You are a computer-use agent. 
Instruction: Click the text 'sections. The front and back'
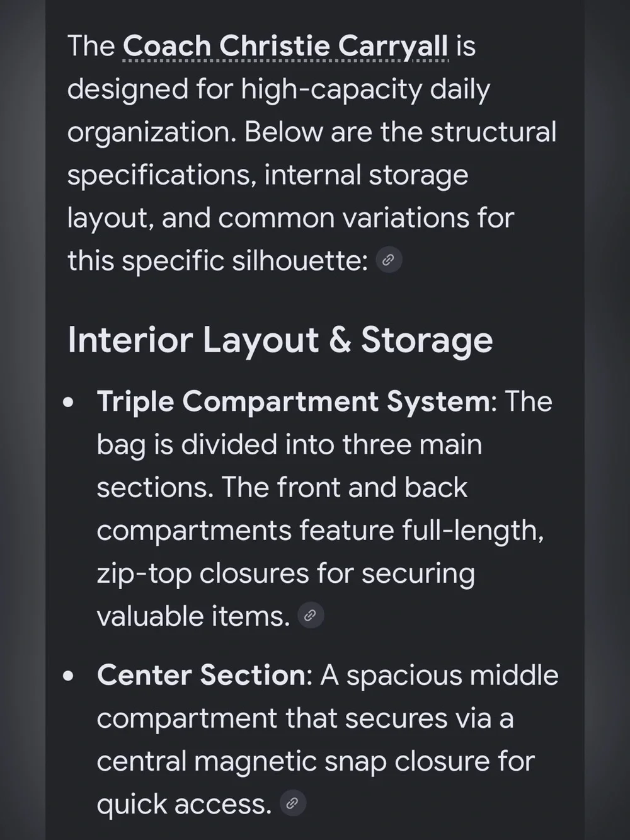[282, 488]
